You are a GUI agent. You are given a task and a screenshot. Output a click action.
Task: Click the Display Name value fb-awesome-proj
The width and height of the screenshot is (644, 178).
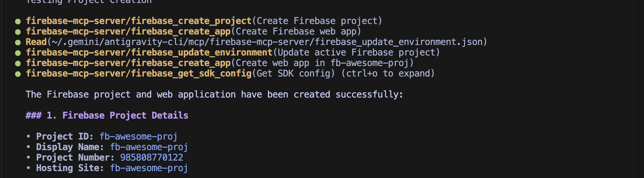click(149, 147)
